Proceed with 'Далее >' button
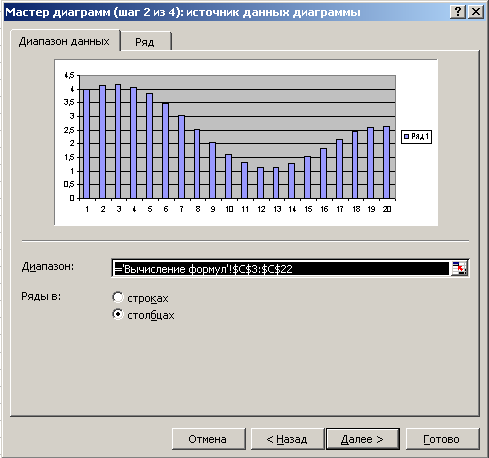 (362, 439)
